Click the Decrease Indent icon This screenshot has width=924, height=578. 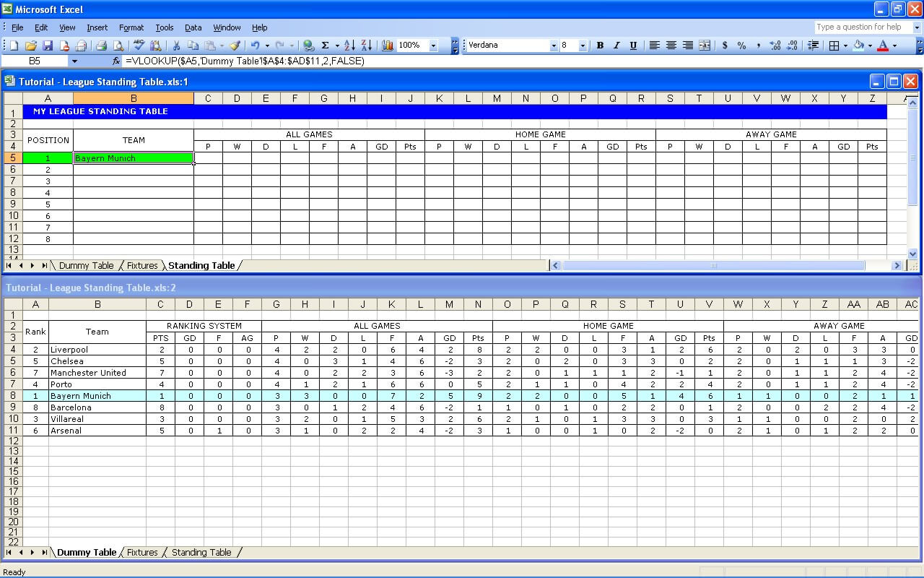[x=813, y=46]
